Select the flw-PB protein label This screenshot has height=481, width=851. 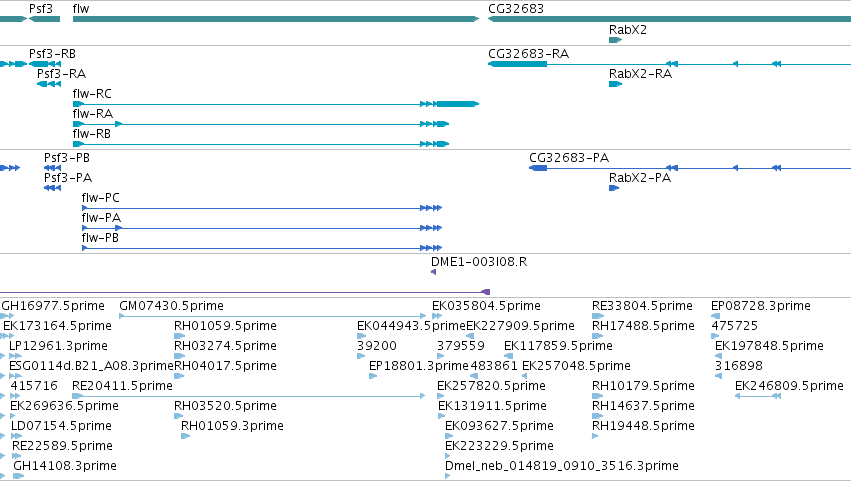click(100, 238)
